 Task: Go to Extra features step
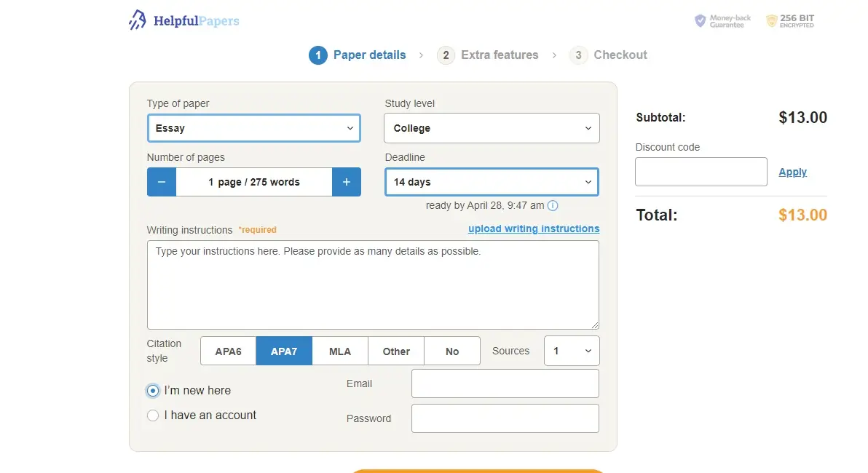(488, 55)
